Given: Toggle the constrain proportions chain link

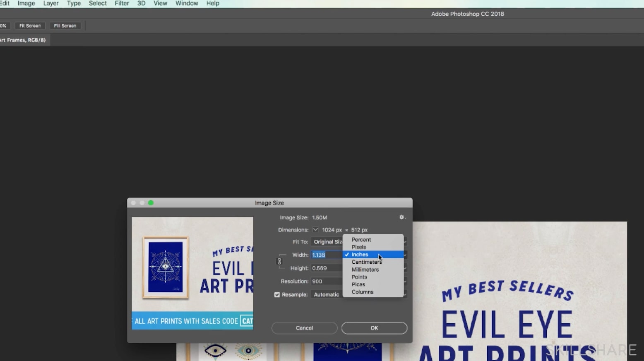Looking at the screenshot, I should click(279, 261).
